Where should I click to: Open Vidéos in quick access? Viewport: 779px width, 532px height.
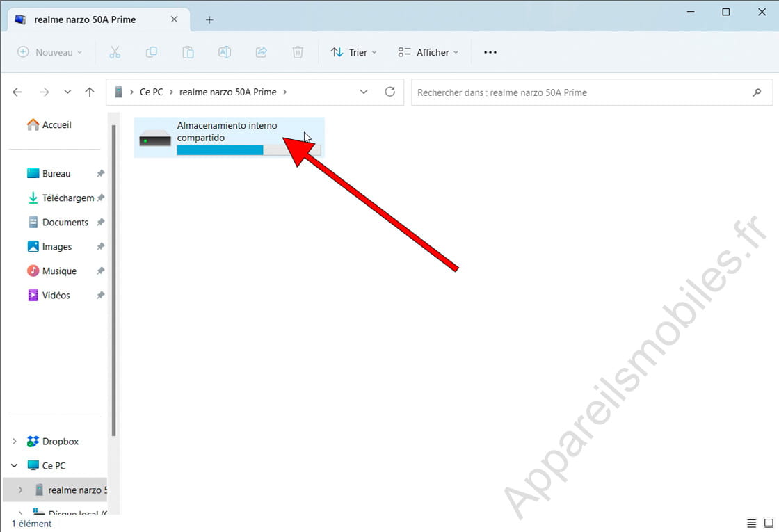[x=48, y=295]
